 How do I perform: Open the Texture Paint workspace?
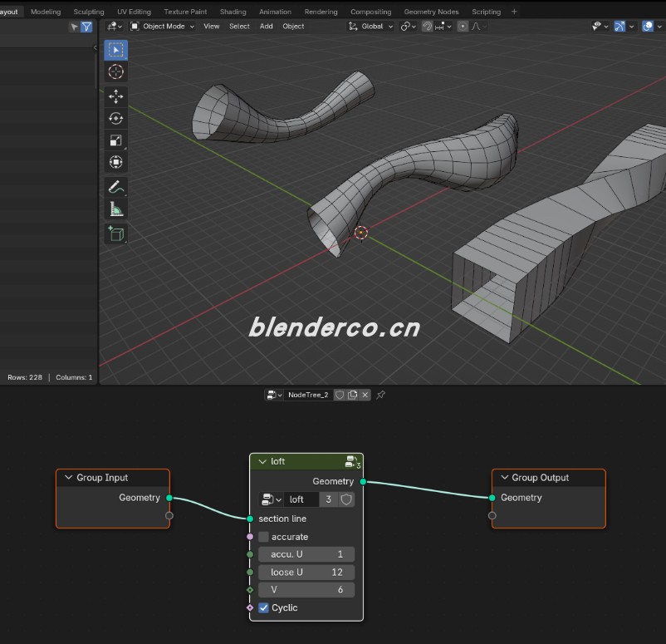pyautogui.click(x=185, y=12)
